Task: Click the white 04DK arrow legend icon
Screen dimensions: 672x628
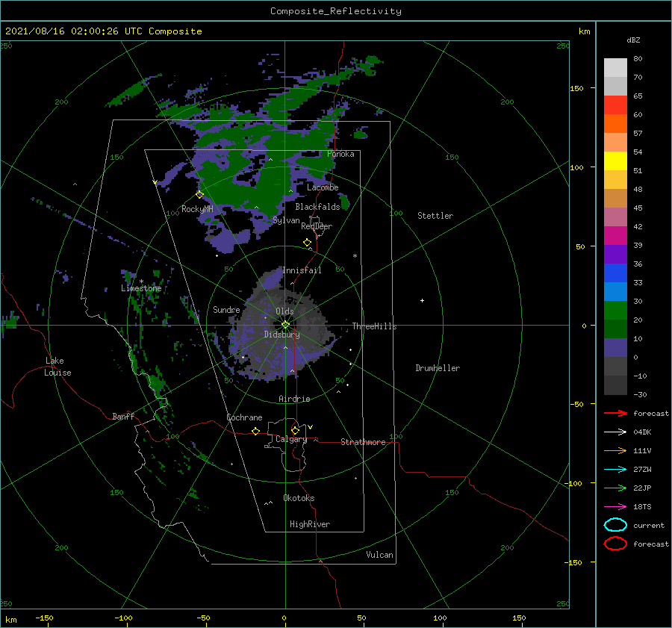Action: (615, 432)
